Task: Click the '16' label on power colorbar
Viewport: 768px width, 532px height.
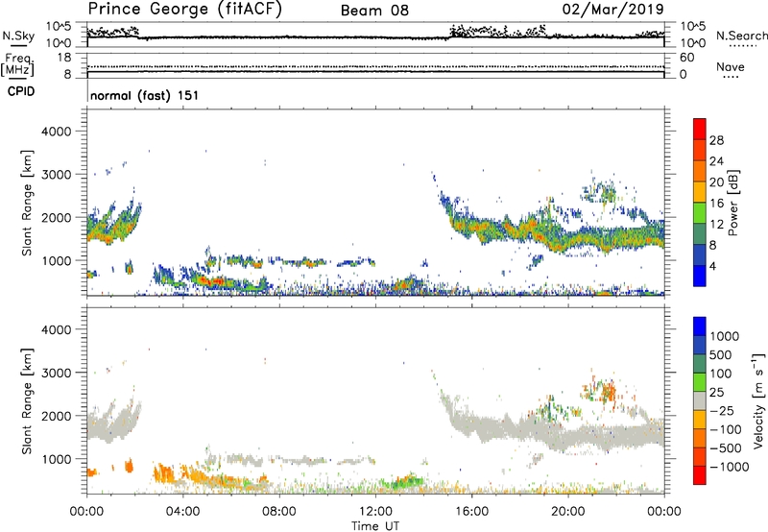Action: (716, 204)
